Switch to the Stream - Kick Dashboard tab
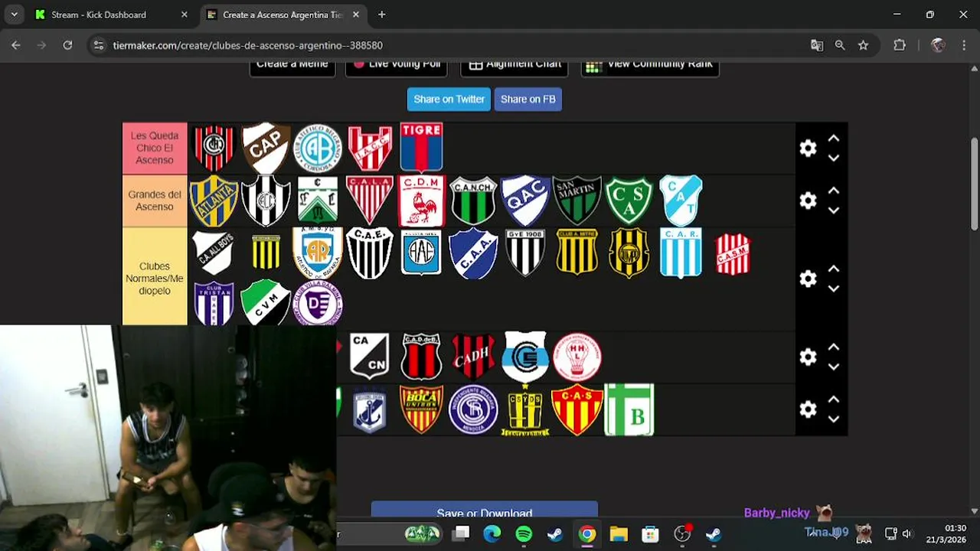980x551 pixels. (111, 15)
